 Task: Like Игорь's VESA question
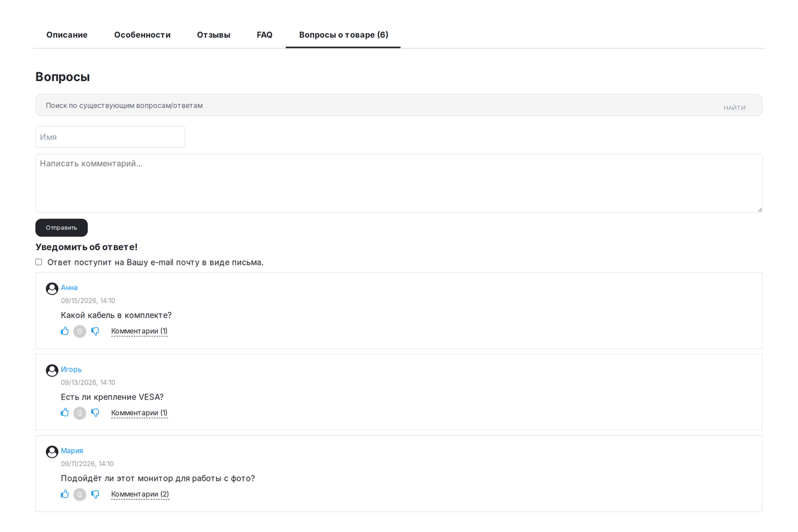click(x=65, y=413)
